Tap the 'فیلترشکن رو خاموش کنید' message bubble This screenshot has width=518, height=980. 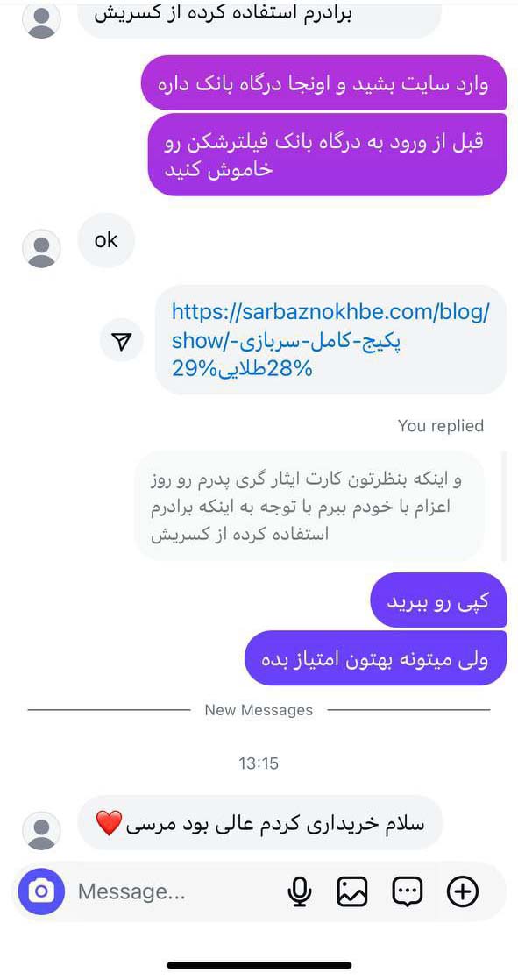click(328, 154)
